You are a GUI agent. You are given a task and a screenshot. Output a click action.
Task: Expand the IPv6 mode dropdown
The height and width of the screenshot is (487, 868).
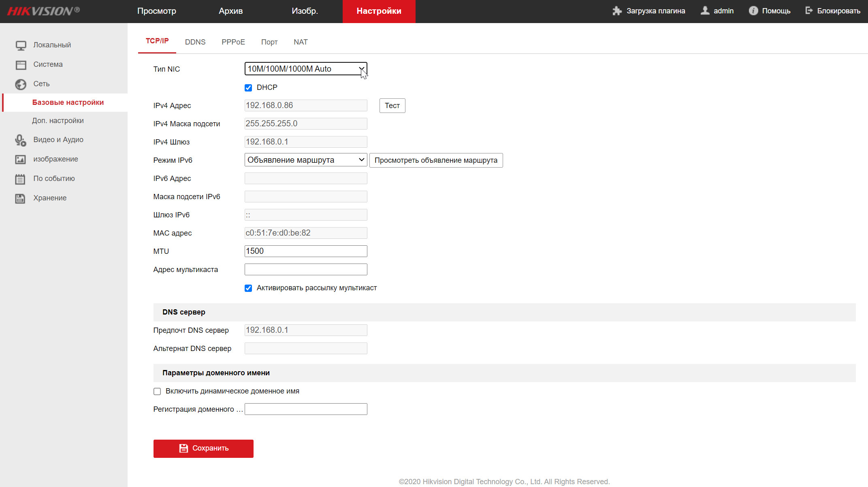(305, 160)
